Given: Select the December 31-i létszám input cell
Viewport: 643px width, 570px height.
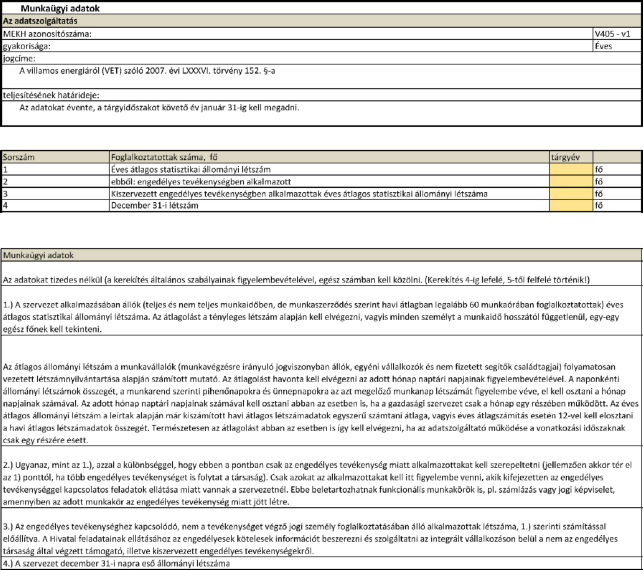Looking at the screenshot, I should pyautogui.click(x=570, y=206).
